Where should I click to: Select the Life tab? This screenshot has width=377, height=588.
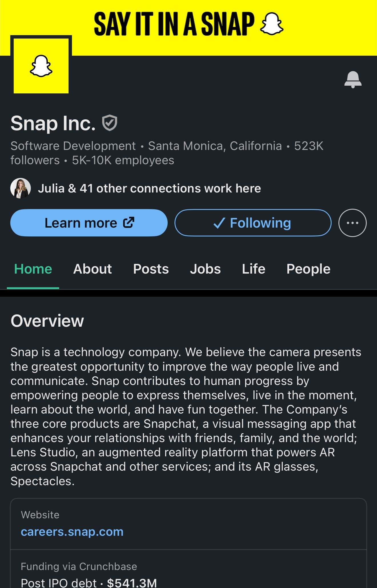click(x=254, y=269)
